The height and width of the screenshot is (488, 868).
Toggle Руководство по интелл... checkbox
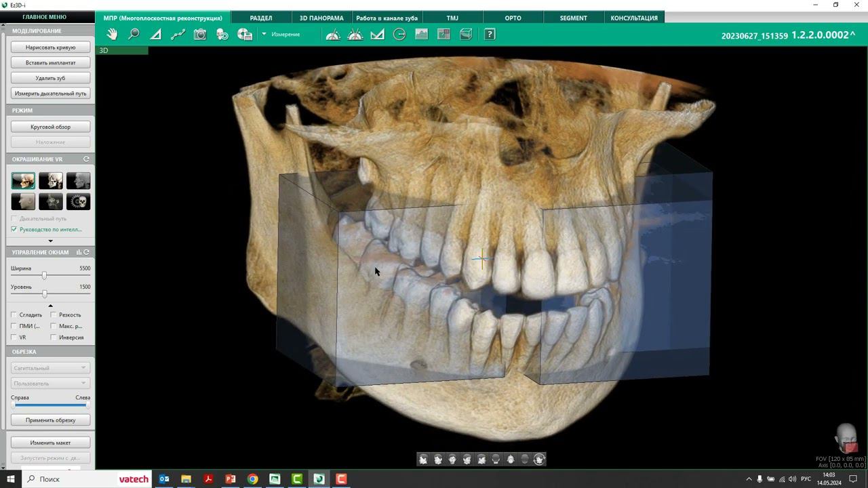coord(14,229)
